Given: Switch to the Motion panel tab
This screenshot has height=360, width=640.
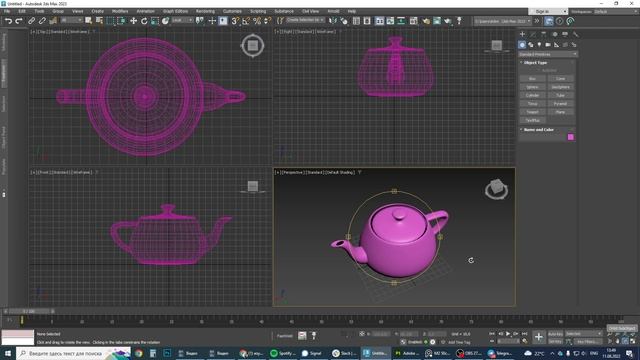Looking at the screenshot, I should pyautogui.click(x=554, y=34).
